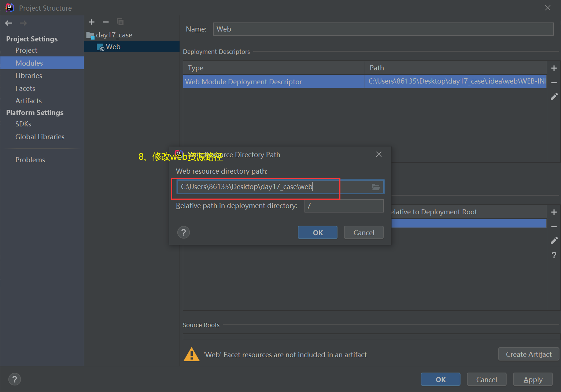
Task: Add a new module with plus icon
Action: 92,22
